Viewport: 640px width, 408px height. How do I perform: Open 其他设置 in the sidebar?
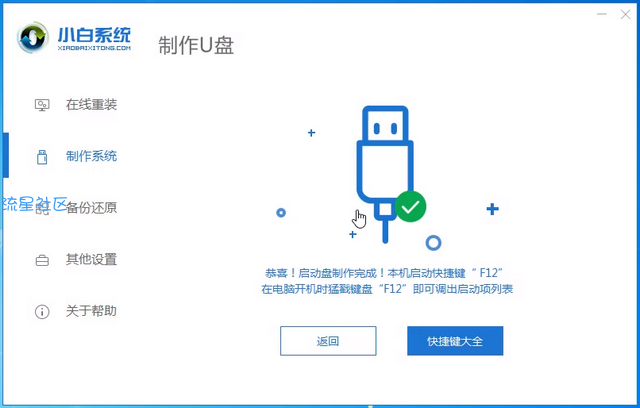pos(91,259)
